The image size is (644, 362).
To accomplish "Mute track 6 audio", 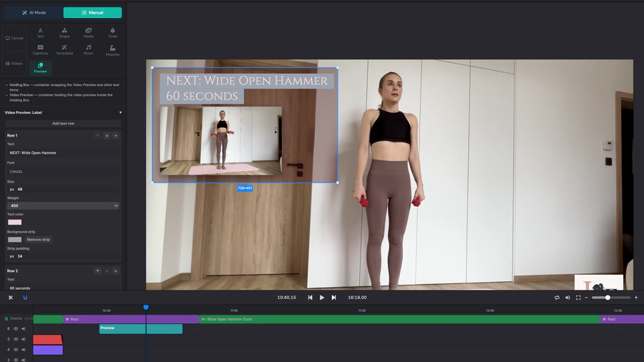I will [24, 329].
